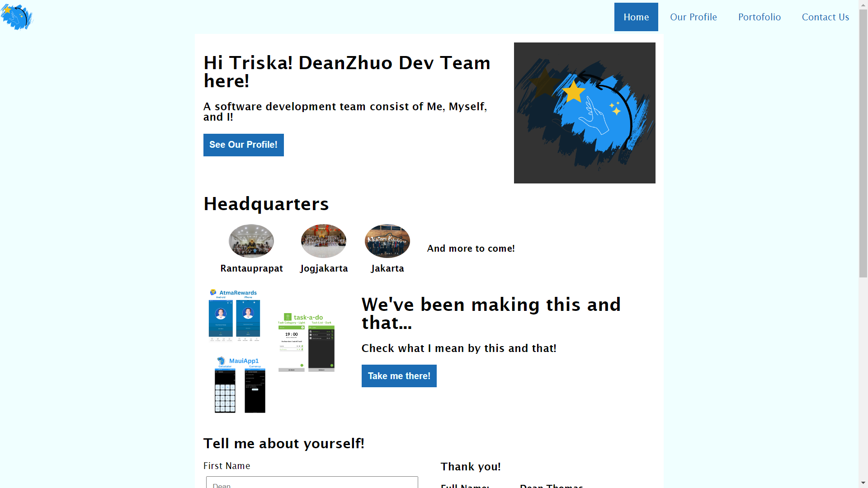Click the 'And more to come!' text

coord(471,249)
